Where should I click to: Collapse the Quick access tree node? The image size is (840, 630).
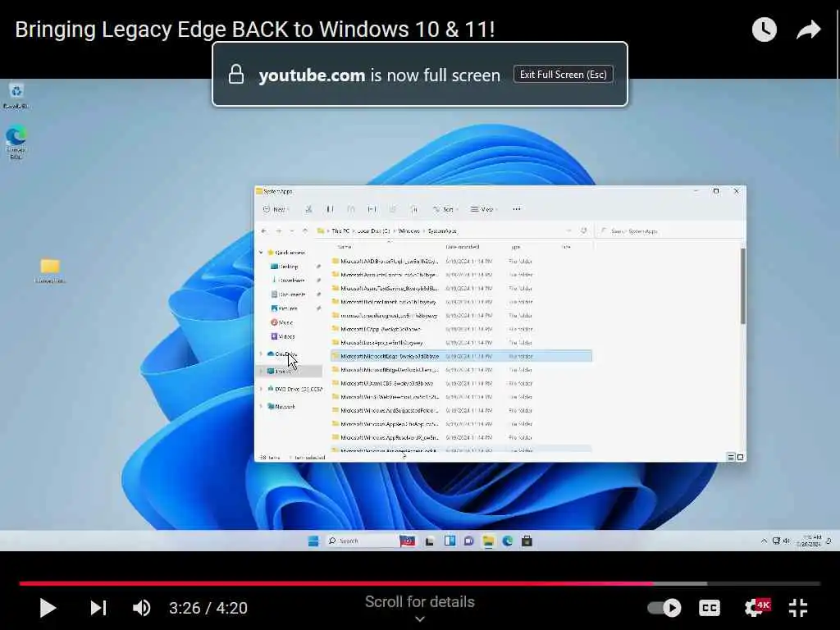[x=261, y=253]
